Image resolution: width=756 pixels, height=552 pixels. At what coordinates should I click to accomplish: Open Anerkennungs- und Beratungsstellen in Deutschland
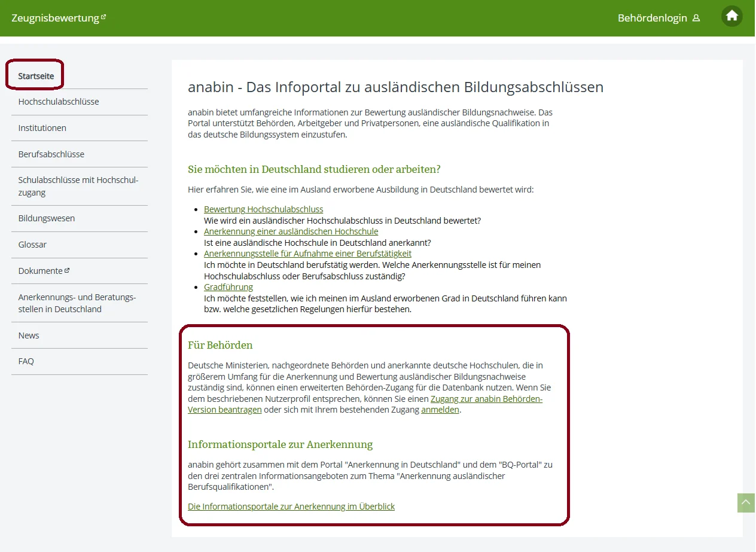pos(77,303)
